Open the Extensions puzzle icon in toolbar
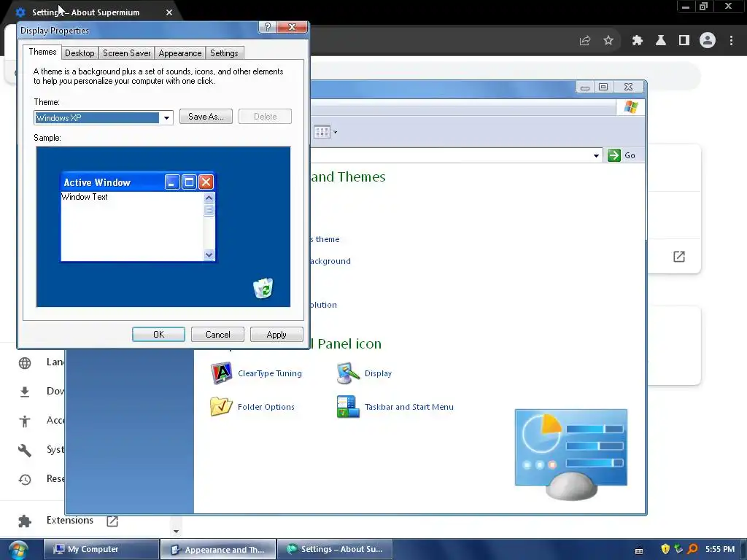 [638, 41]
